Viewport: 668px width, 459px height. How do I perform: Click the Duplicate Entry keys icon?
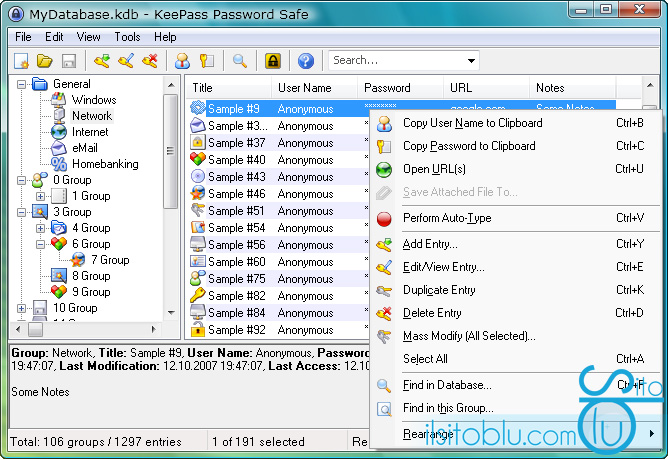click(x=384, y=291)
